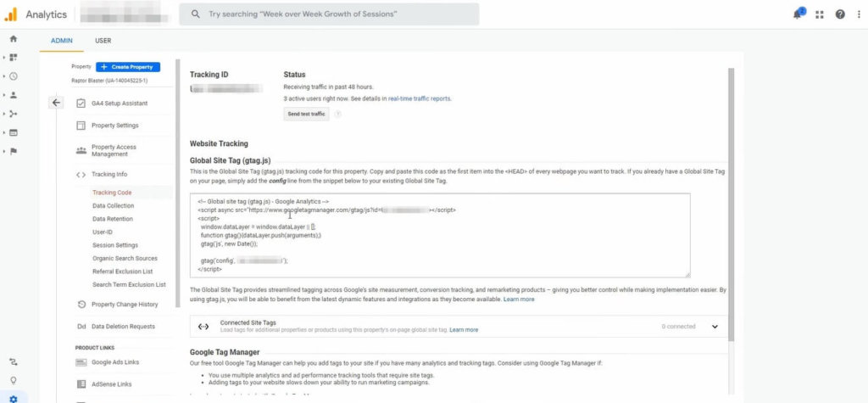Click the Home icon in left sidebar

13,39
